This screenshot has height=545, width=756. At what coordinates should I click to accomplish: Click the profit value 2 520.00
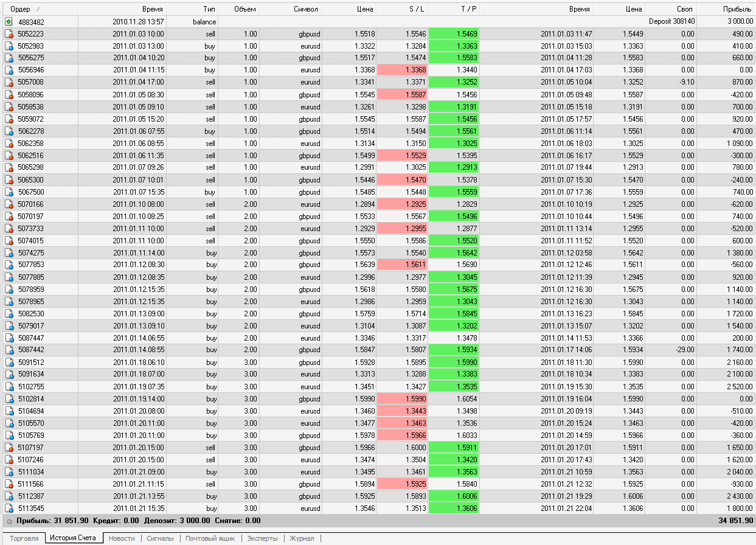pyautogui.click(x=739, y=386)
